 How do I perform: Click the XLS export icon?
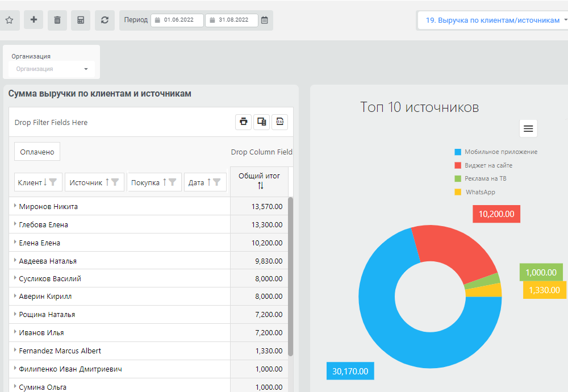(279, 122)
